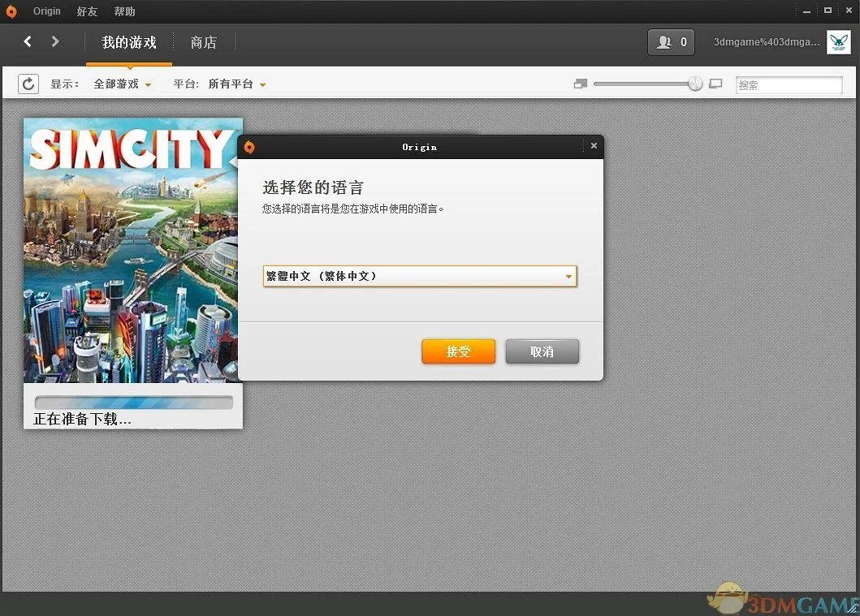Image resolution: width=860 pixels, height=616 pixels.
Task: Open the 好友 friends menu
Action: point(86,11)
